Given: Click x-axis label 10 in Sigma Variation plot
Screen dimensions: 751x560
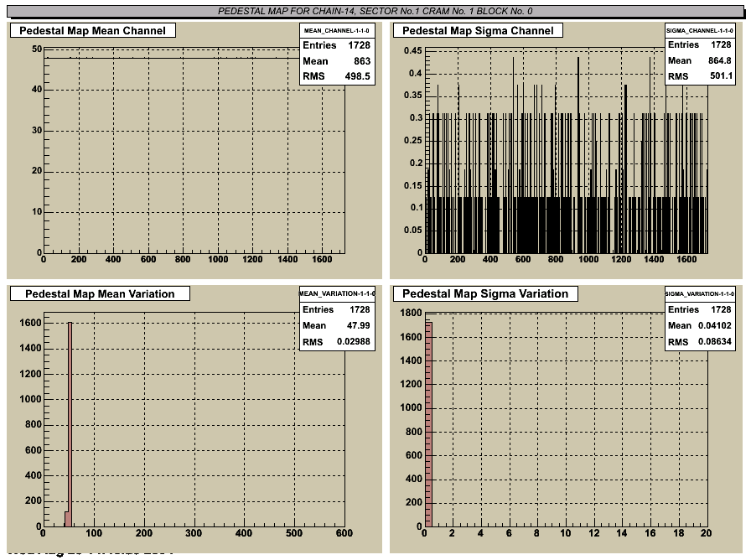Looking at the screenshot, I should tap(565, 533).
